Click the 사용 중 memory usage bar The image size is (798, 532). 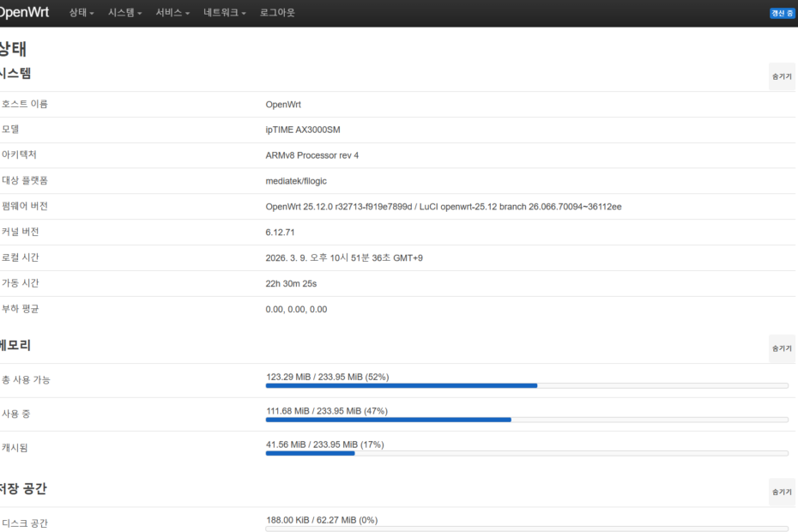pos(527,420)
